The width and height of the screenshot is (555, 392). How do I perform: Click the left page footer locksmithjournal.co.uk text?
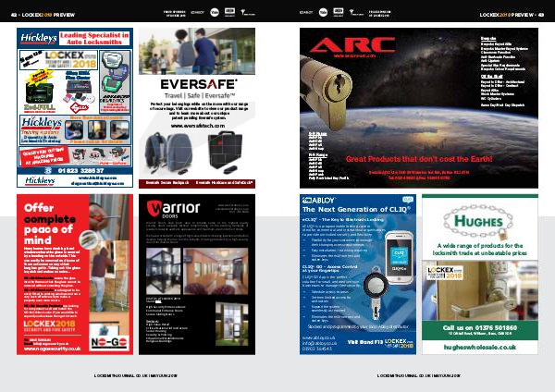pyautogui.click(x=136, y=375)
